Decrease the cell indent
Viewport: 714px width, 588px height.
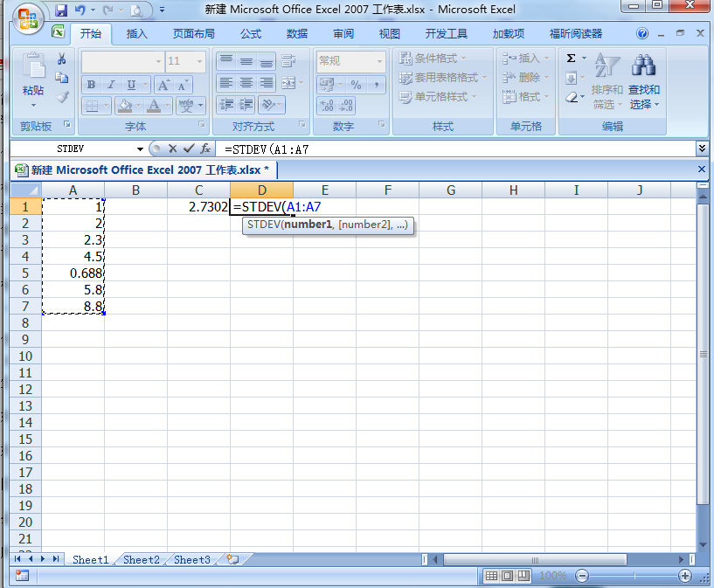click(x=226, y=105)
